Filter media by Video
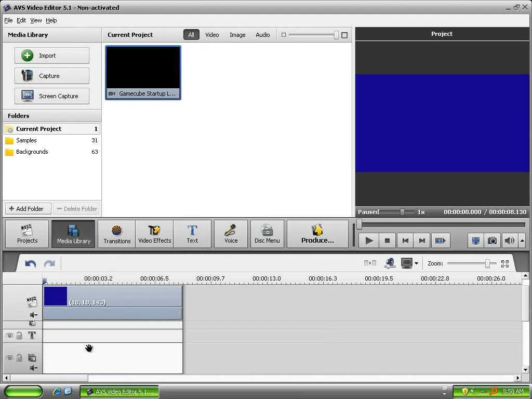 (x=212, y=35)
